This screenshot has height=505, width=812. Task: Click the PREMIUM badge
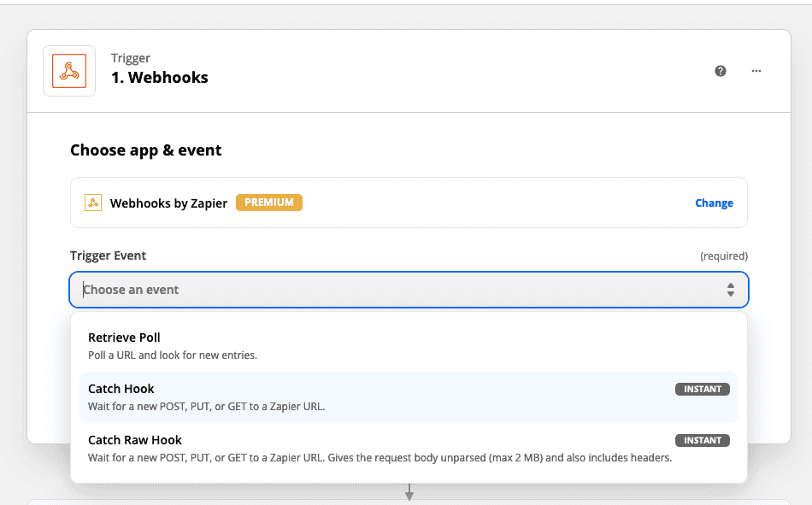tap(268, 203)
